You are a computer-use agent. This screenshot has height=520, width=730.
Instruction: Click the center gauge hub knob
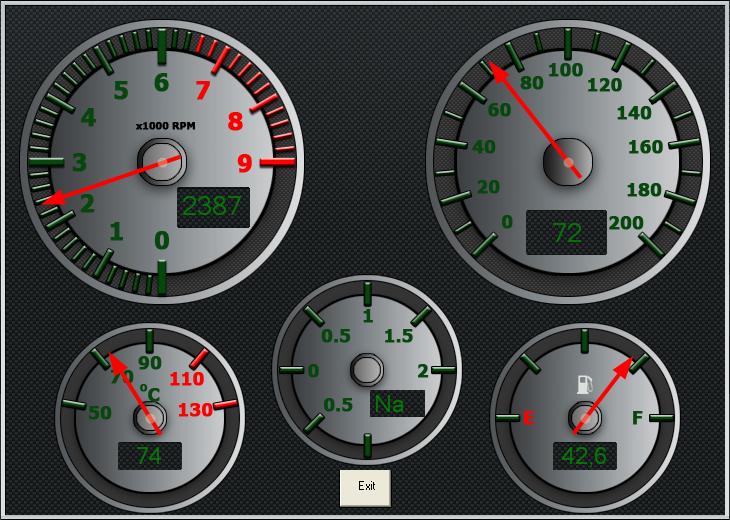367,371
